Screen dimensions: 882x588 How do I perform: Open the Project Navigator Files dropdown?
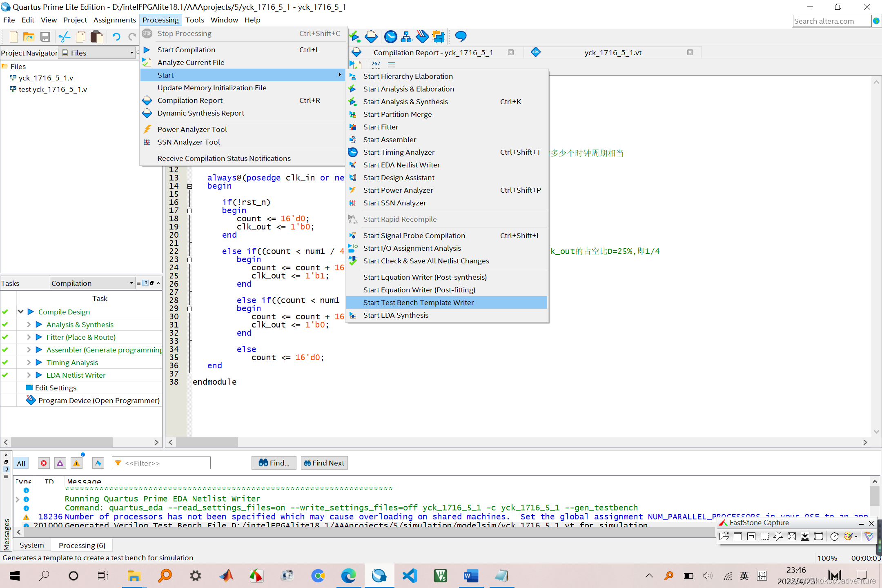[x=98, y=53]
